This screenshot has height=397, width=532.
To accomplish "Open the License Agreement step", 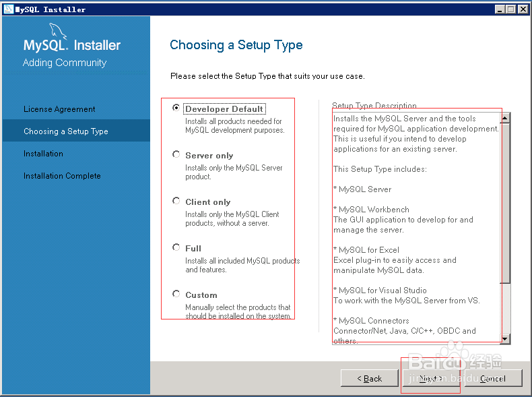I will 59,109.
